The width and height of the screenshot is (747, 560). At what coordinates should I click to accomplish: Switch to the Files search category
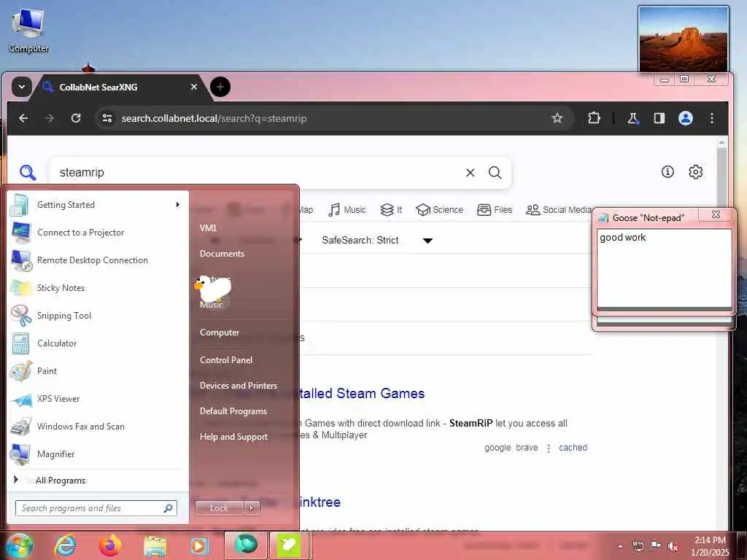(495, 210)
